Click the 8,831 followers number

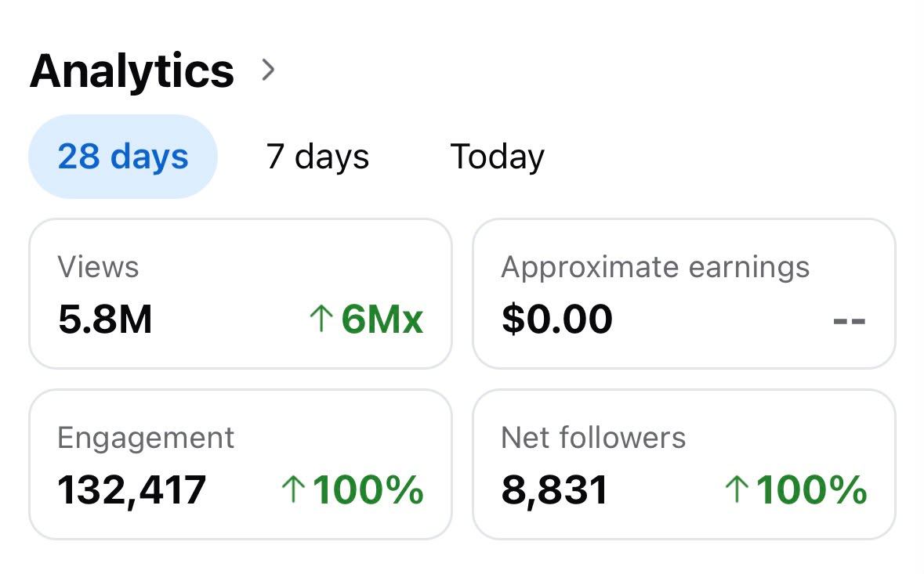[x=555, y=490]
